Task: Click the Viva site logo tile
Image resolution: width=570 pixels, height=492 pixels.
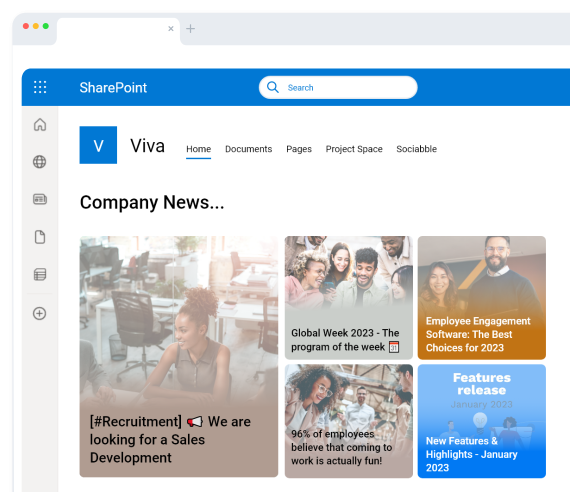Action: tap(98, 145)
